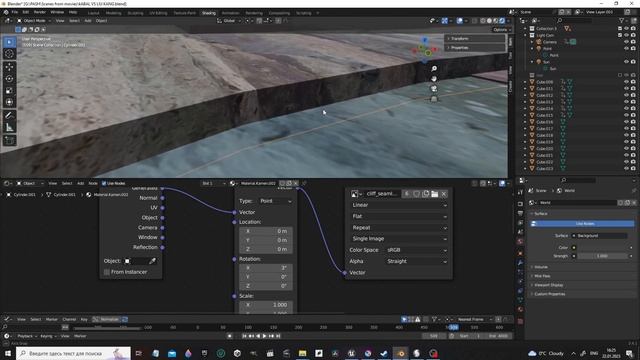This screenshot has width=640, height=360.
Task: Select the Add Cube tool
Action: pyautogui.click(x=9, y=141)
